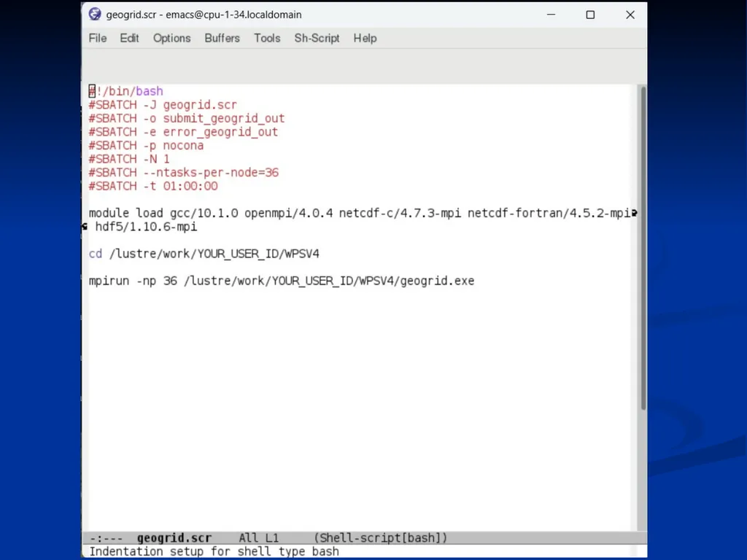Click '(Shell-script[bash])' mode indicator

(381, 538)
